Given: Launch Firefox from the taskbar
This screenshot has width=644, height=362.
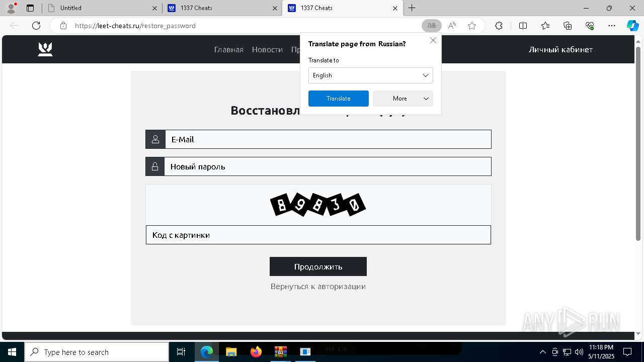Looking at the screenshot, I should click(x=256, y=352).
